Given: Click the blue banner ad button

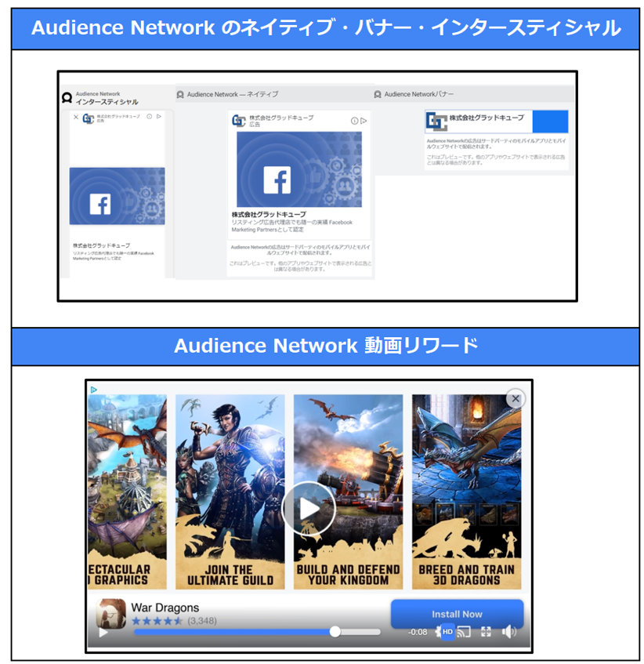Looking at the screenshot, I should point(550,122).
